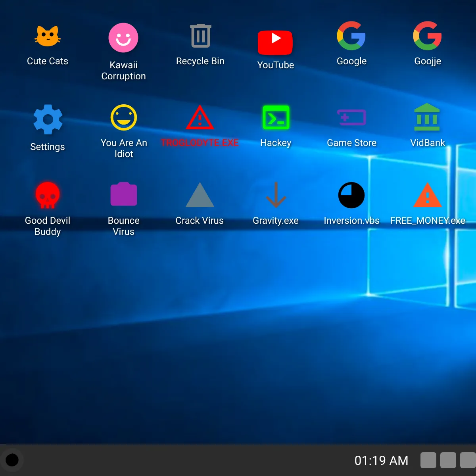Open the Google icon
The image size is (476, 476).
click(x=351, y=36)
